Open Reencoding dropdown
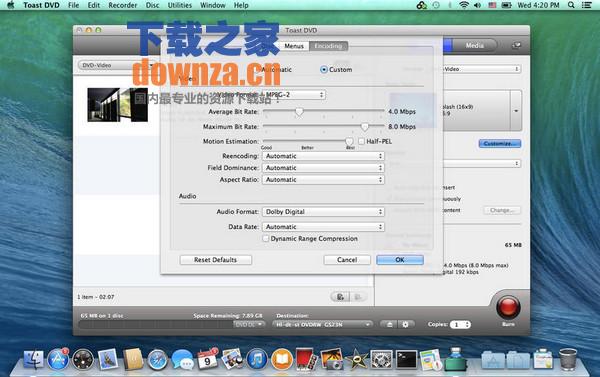600x377 pixels. [323, 156]
